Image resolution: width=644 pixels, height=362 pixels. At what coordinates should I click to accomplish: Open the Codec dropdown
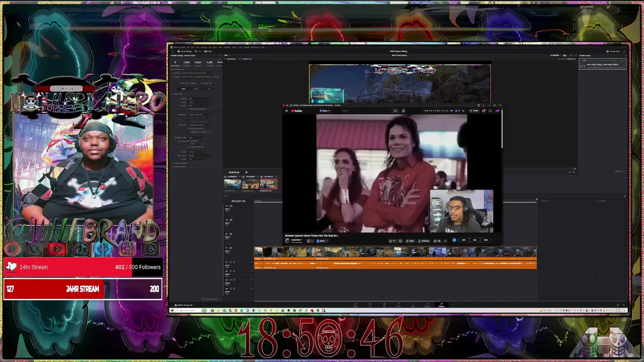[x=199, y=102]
